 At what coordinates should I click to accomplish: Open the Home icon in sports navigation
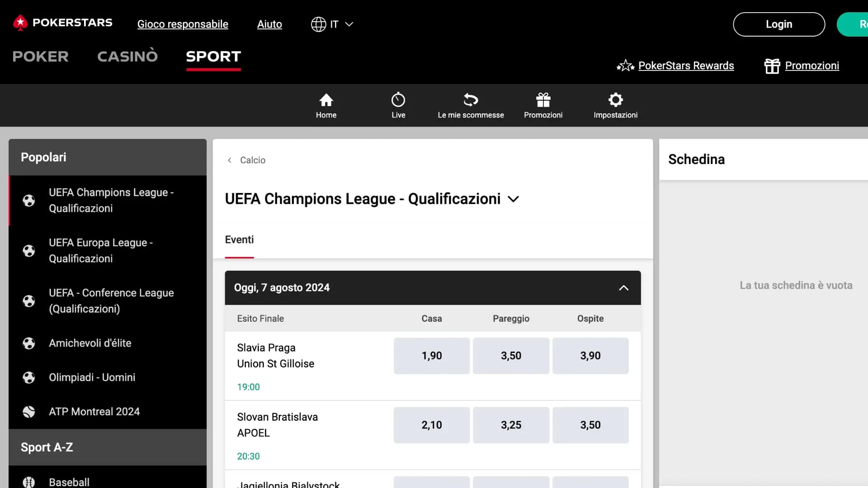click(326, 100)
